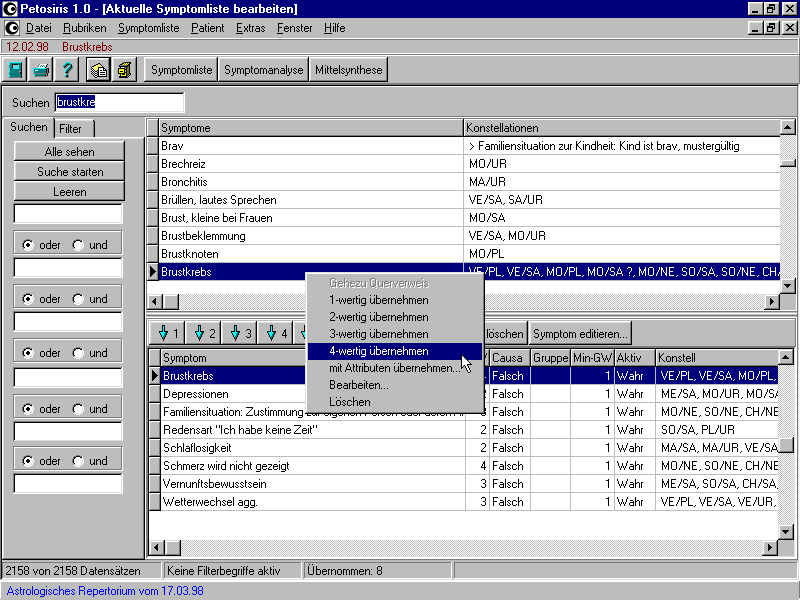Open the Fenster menu
The height and width of the screenshot is (600, 800).
294,28
